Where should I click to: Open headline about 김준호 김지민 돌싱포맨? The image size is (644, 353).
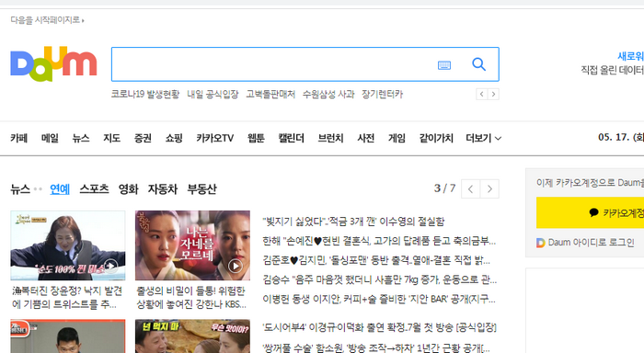tap(376, 260)
